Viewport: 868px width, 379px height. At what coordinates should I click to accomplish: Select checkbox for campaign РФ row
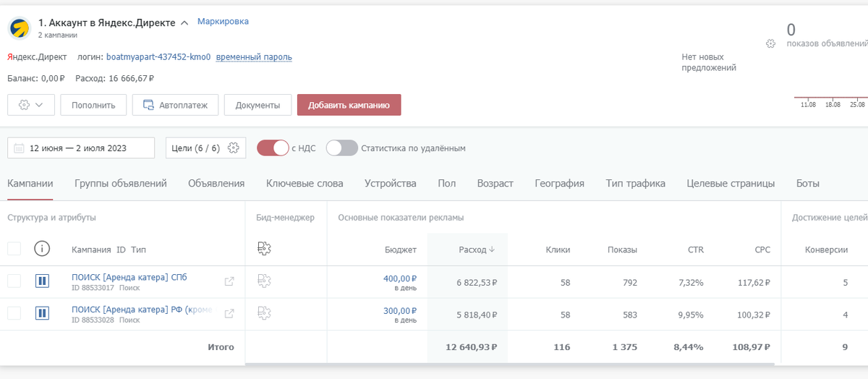[14, 313]
